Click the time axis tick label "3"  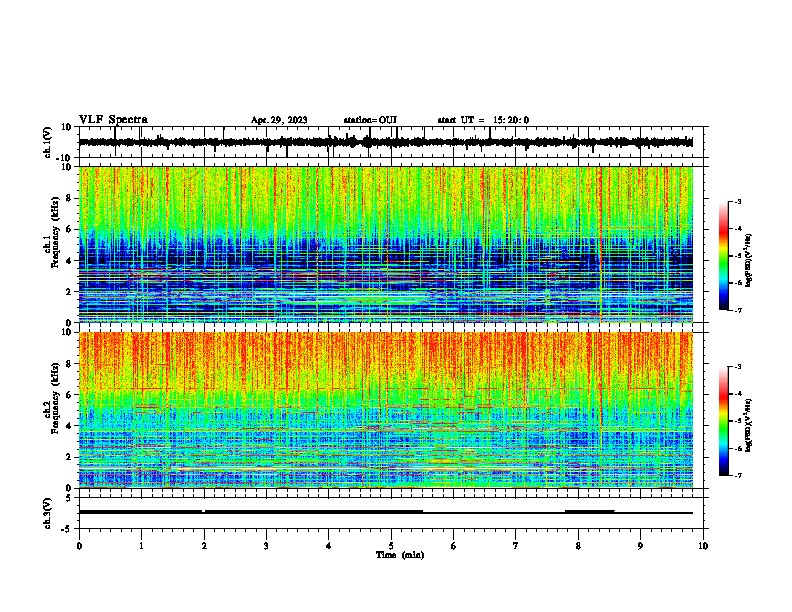[x=266, y=546]
